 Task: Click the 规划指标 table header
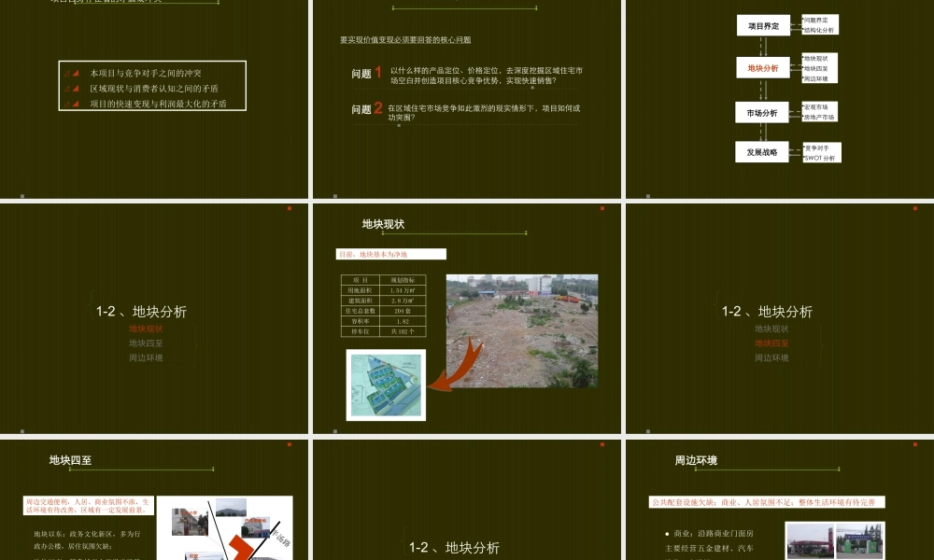click(x=403, y=280)
